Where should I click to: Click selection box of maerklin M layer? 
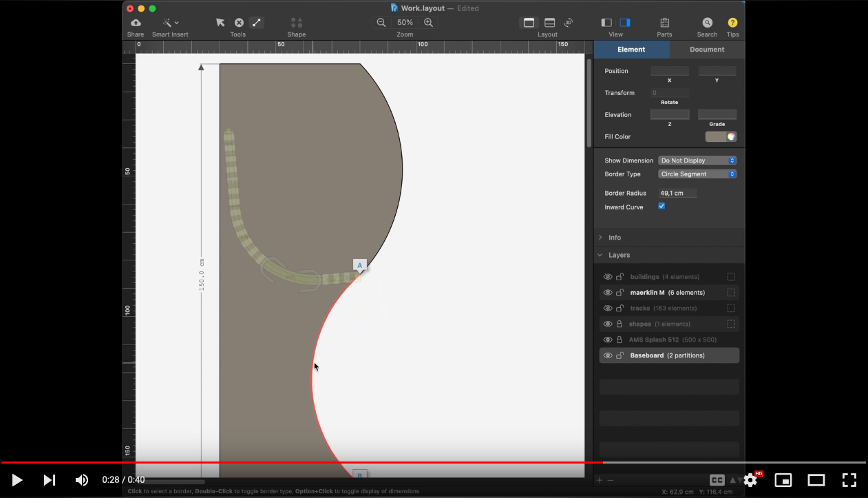click(731, 293)
